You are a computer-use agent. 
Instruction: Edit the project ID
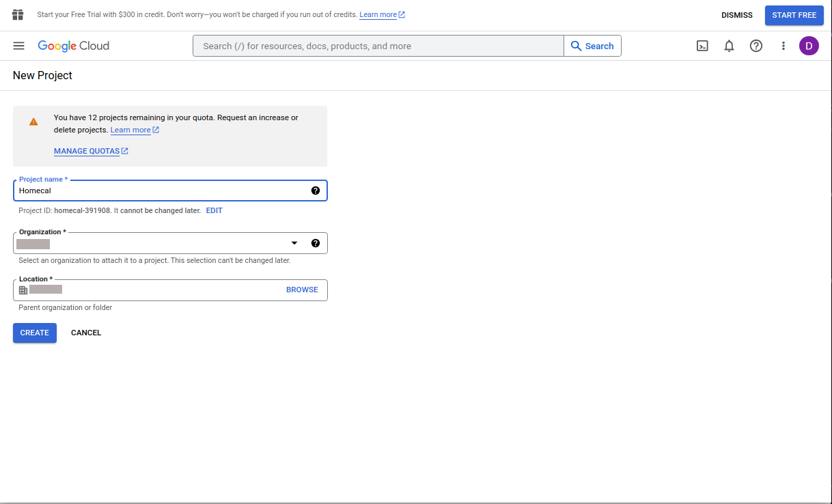pos(214,210)
